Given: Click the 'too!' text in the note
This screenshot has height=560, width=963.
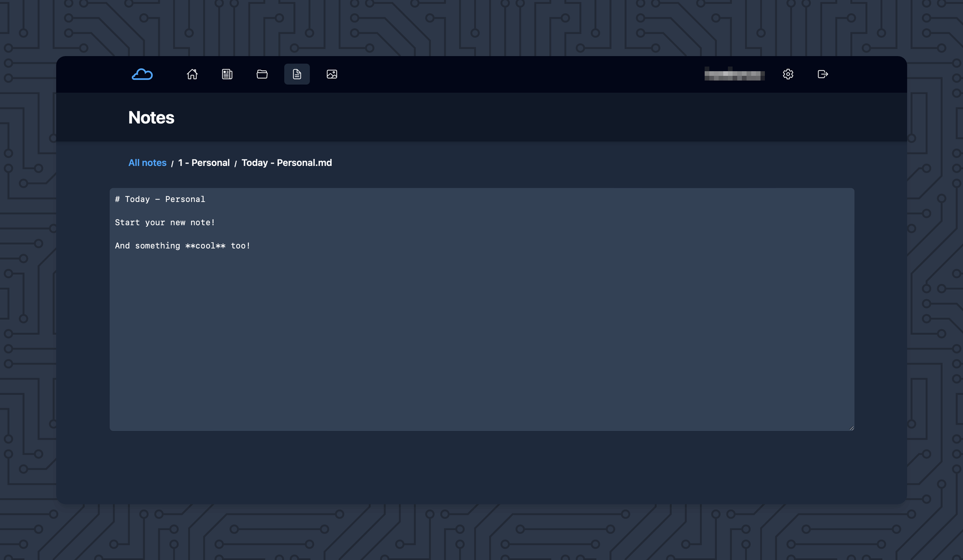Looking at the screenshot, I should (240, 246).
